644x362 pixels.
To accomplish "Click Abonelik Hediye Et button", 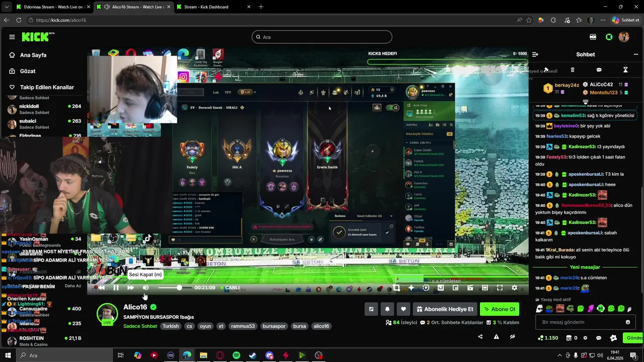I will point(445,309).
